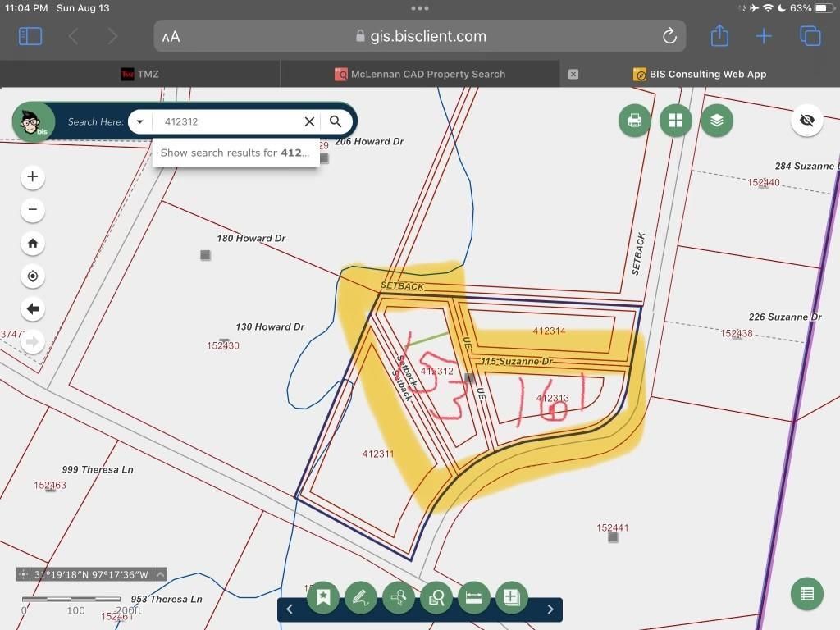Toggle find my location button
This screenshot has width=840, height=630.
33,276
